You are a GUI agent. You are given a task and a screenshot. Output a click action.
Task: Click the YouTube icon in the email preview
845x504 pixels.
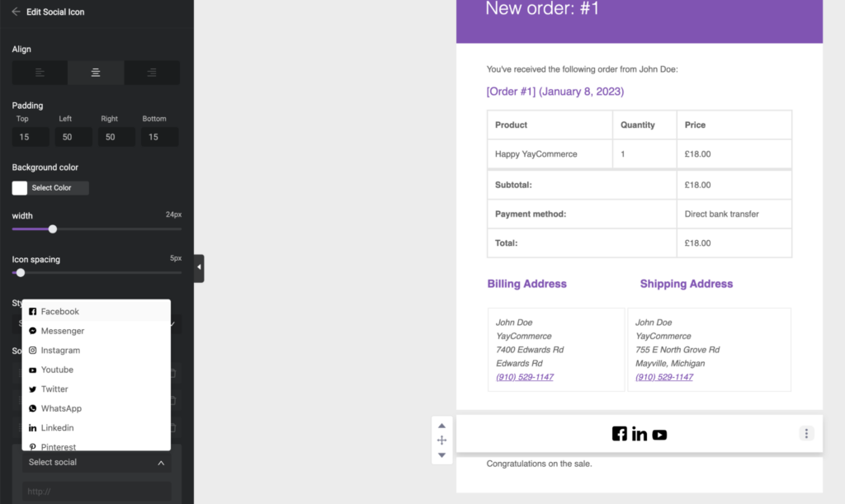click(659, 435)
